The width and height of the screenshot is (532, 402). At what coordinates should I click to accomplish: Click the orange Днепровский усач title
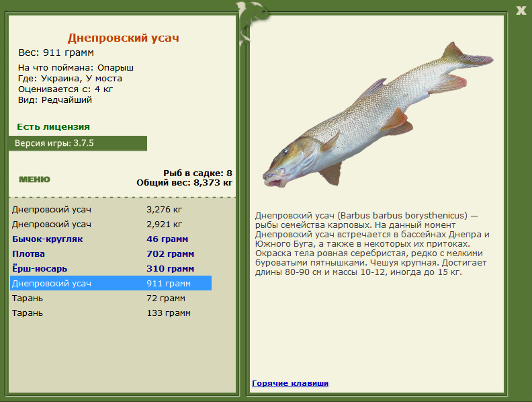[x=123, y=38]
